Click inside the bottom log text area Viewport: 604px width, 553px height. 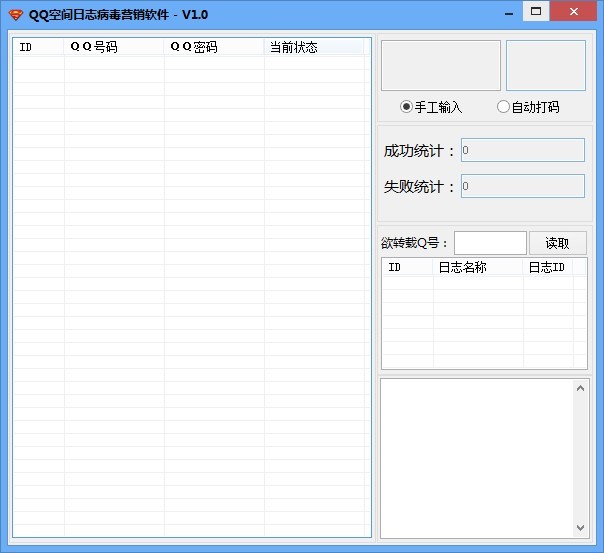click(477, 458)
